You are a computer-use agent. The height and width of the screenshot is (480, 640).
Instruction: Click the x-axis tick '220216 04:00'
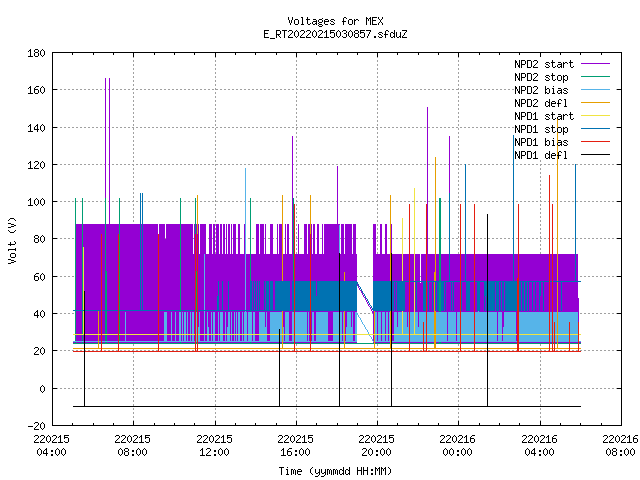(540, 446)
